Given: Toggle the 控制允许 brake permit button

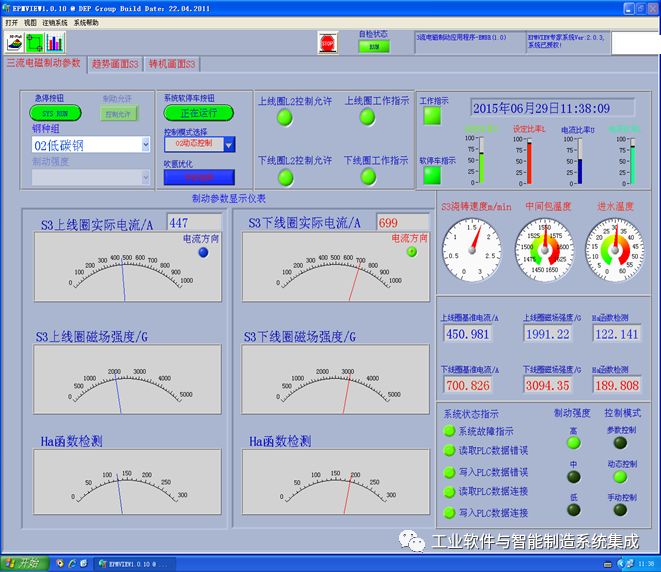Looking at the screenshot, I should (x=118, y=114).
